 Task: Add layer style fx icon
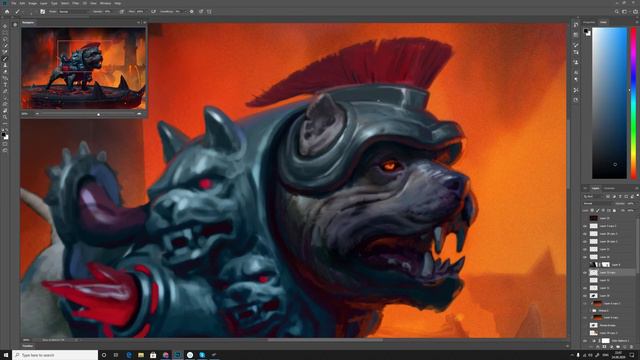point(598,347)
